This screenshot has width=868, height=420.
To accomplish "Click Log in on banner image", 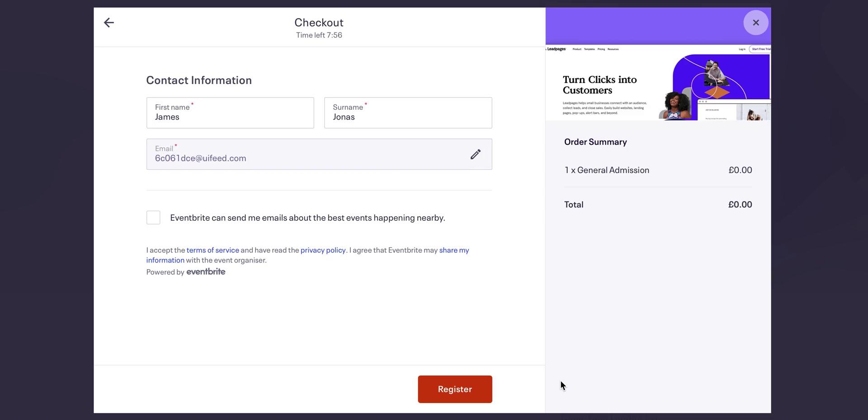I will point(742,49).
